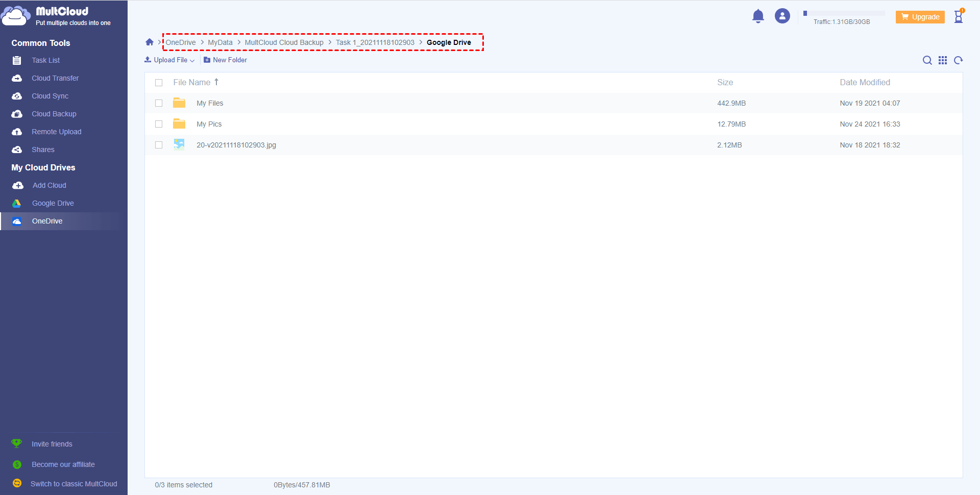Navigate to Task 1_20211118102903 breadcrumb
This screenshot has width=980, height=495.
375,42
